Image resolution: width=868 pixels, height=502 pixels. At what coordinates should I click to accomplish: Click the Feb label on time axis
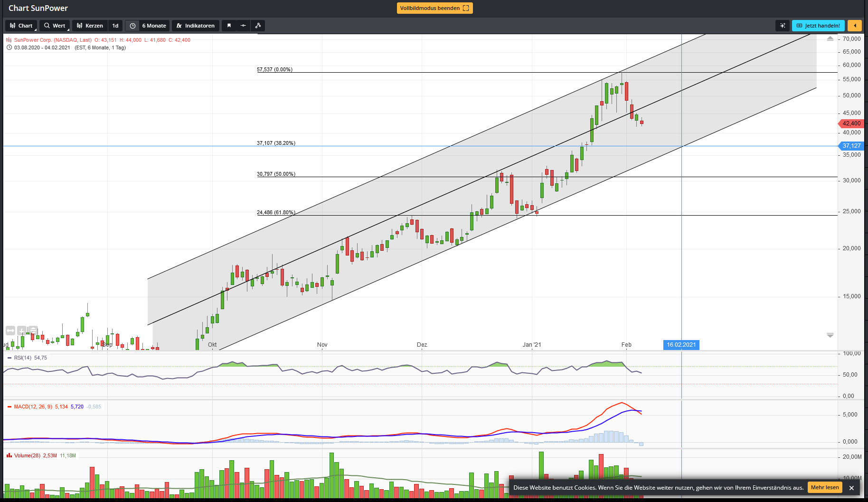tap(626, 345)
